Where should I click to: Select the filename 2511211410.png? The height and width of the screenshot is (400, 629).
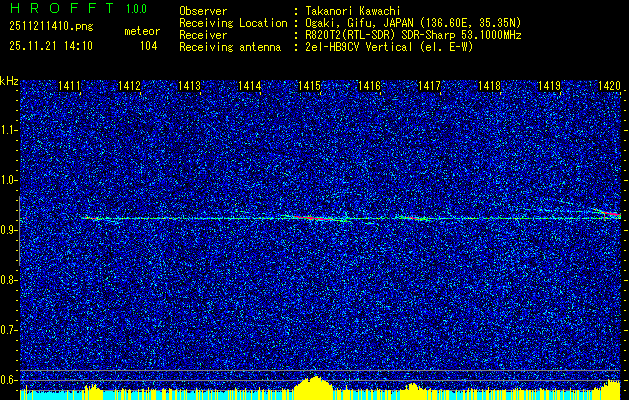click(x=51, y=27)
